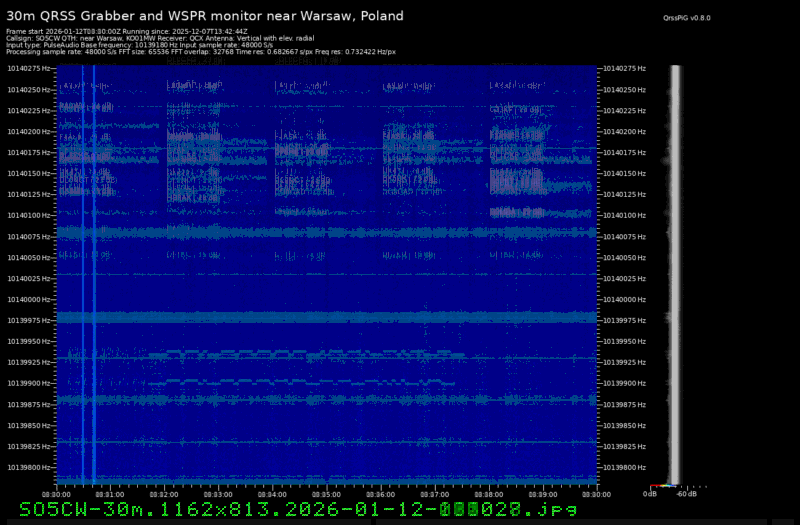This screenshot has height=525, width=800.
Task: Click 10140275 Hz on the left frequency axis
Action: [x=29, y=68]
